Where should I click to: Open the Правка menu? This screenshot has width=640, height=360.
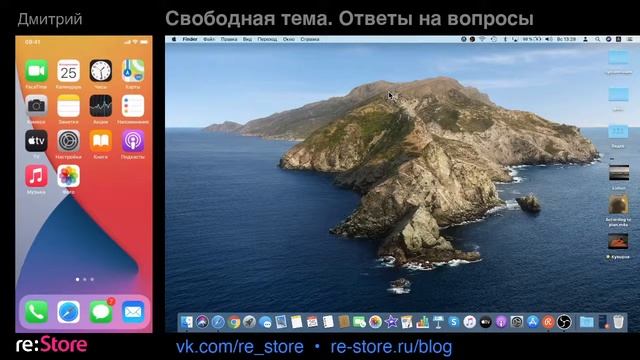tap(229, 39)
